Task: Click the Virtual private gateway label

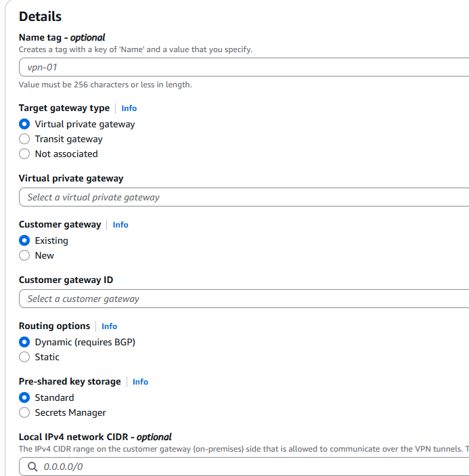Action: (71, 178)
